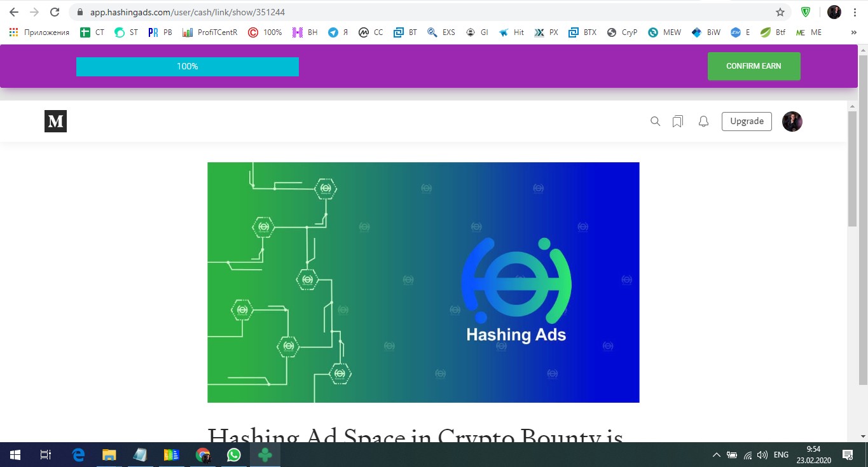This screenshot has width=868, height=467.
Task: Click the Hashing Ads banner image
Action: (x=423, y=282)
